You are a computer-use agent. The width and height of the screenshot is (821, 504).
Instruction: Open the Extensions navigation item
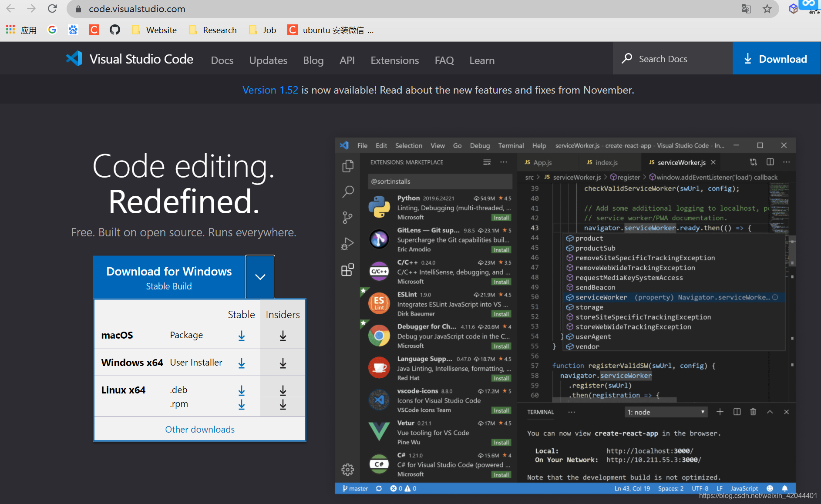tap(394, 60)
